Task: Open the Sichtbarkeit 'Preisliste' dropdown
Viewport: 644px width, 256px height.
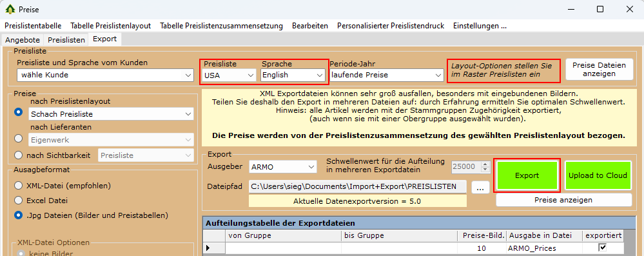Action: pos(146,155)
